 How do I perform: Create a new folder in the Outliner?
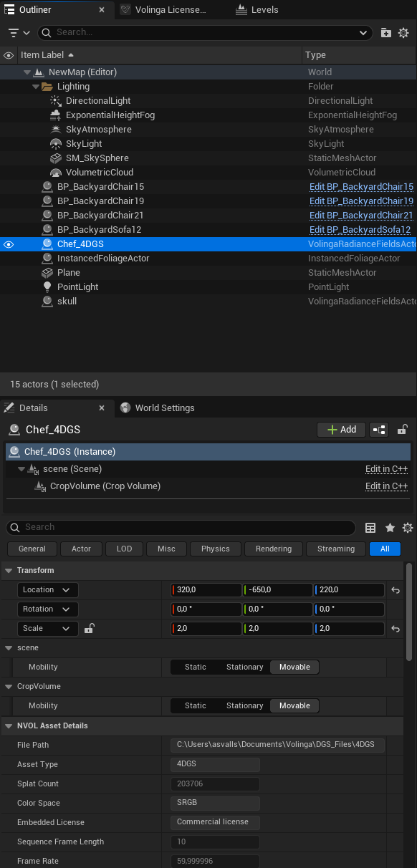click(386, 33)
